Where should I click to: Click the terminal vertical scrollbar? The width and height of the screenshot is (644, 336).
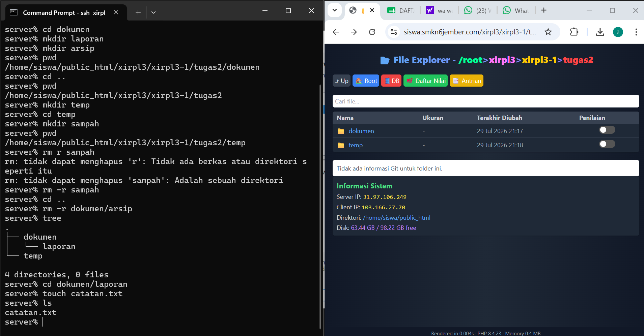(x=320, y=206)
